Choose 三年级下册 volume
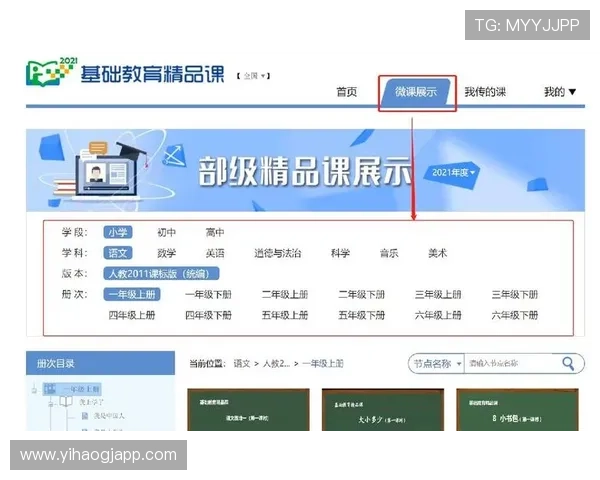 point(515,294)
